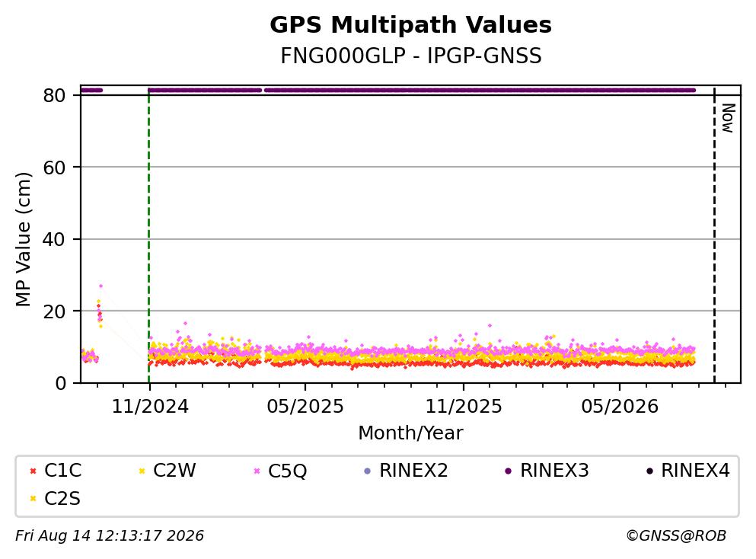Click the 05/2025 x-axis tick label
Screen dimensions: 756x559
[x=305, y=407]
